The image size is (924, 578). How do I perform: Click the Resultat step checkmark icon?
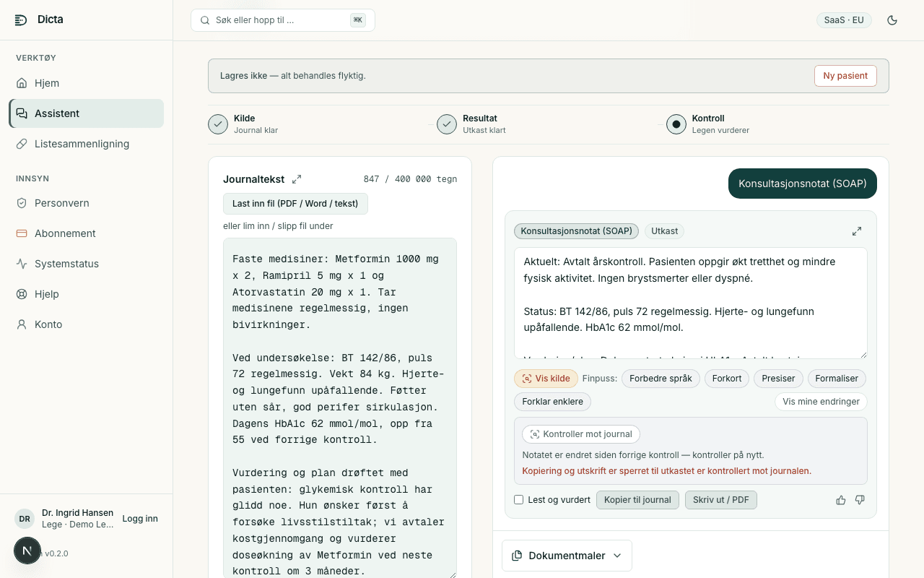pos(447,124)
